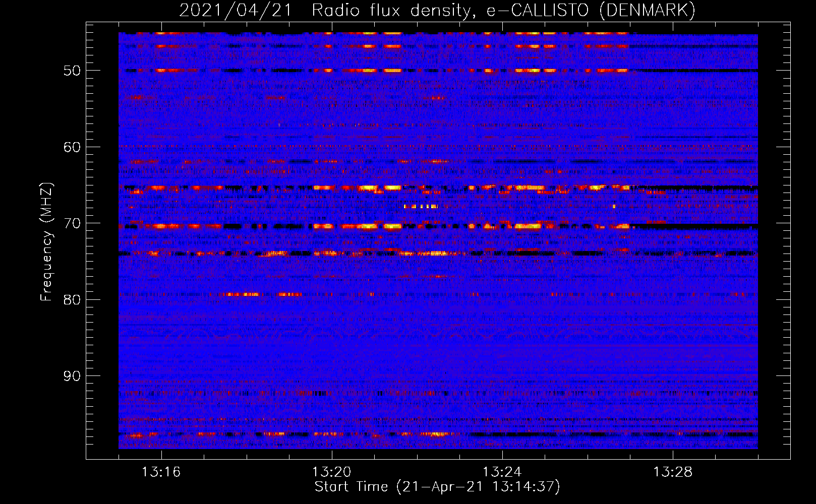816x504 pixels.
Task: Click the 13:24 time tick label
Action: 502,472
